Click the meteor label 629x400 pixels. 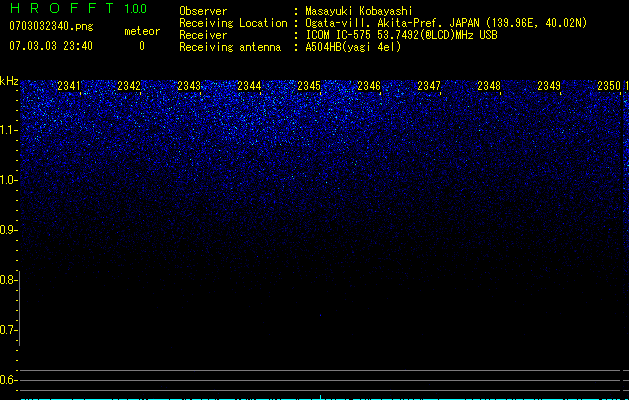tap(142, 31)
